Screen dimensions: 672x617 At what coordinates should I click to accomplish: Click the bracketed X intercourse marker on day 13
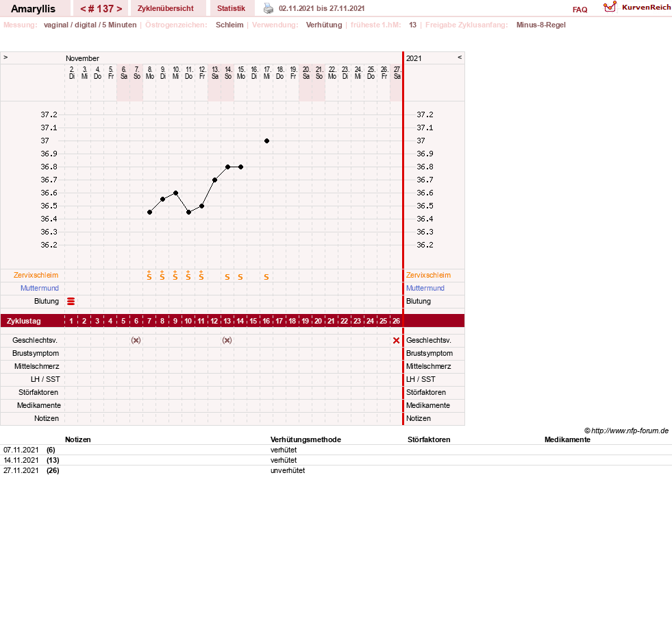227,341
